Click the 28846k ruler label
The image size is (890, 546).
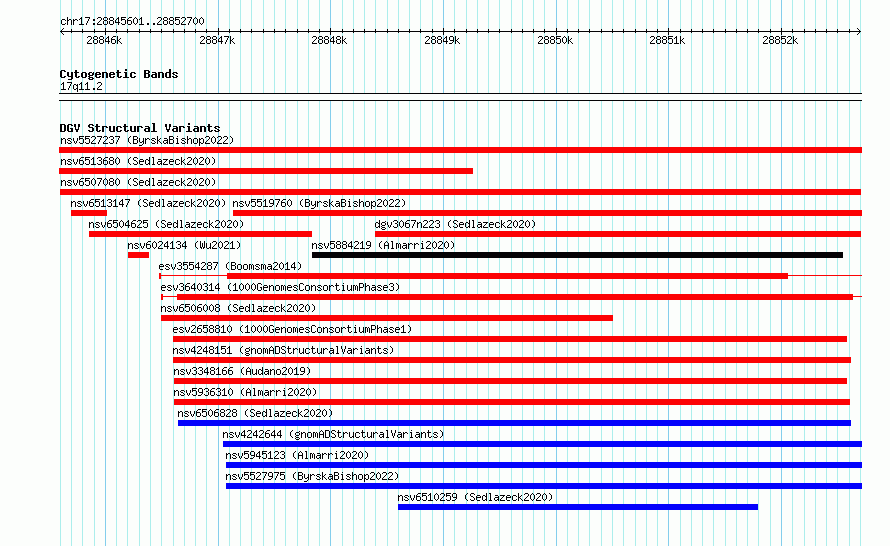(x=104, y=40)
